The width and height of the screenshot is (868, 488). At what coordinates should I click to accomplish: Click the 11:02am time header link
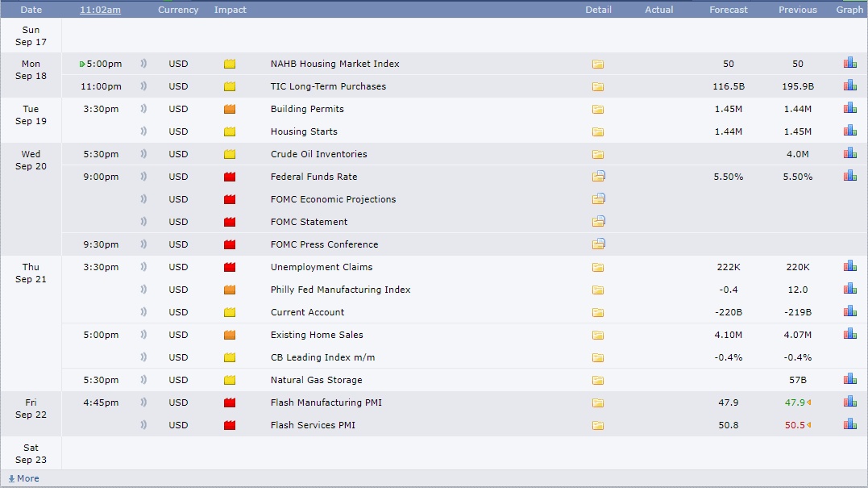point(101,10)
